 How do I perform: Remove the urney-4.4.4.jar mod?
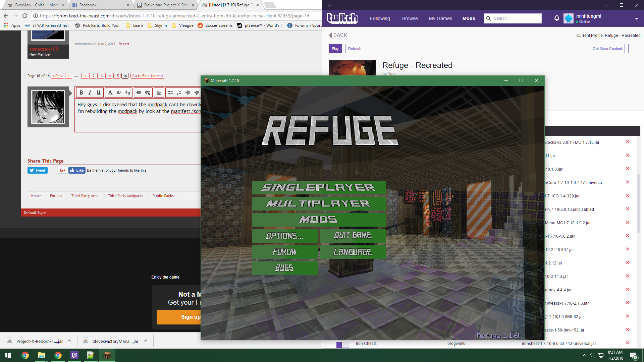coord(628,289)
